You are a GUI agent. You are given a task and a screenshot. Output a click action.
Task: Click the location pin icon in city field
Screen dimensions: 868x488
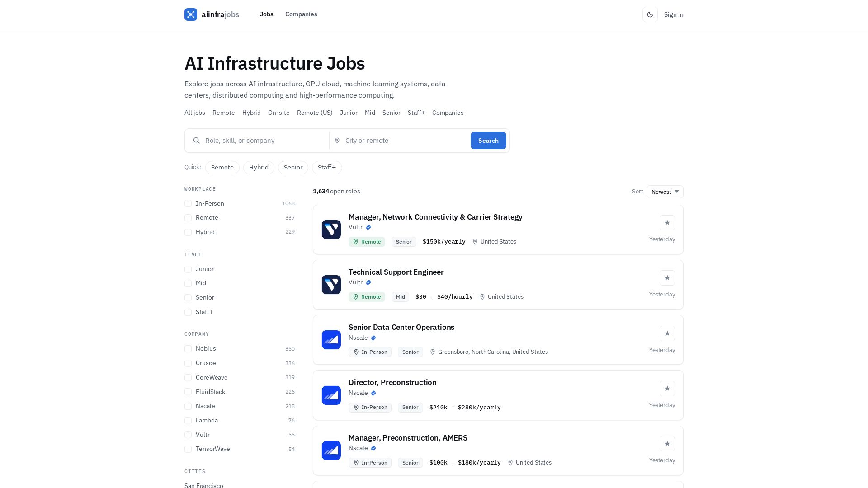[x=337, y=141]
